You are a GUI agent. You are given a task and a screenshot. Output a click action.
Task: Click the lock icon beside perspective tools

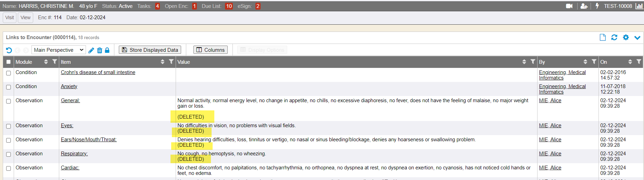(x=107, y=50)
